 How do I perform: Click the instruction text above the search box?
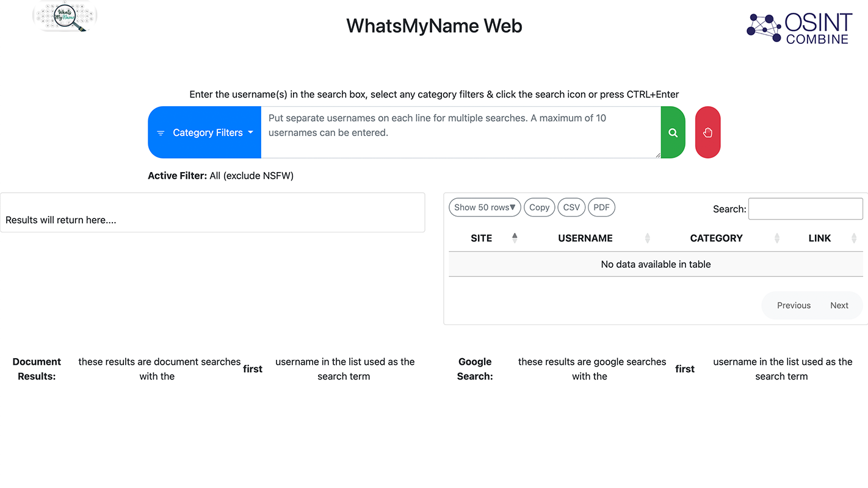click(434, 95)
